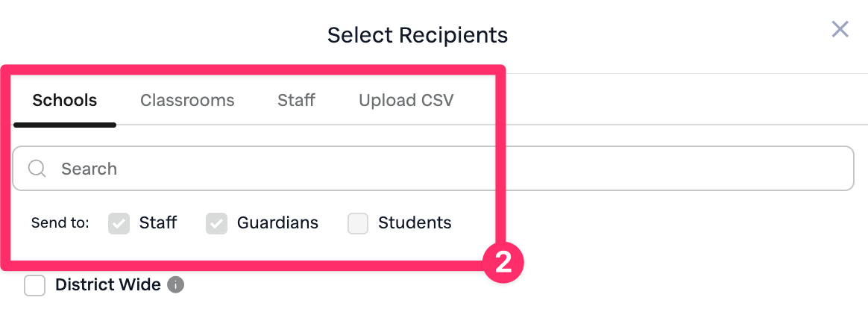Focus the Search input field
This screenshot has width=868, height=315.
click(447, 169)
